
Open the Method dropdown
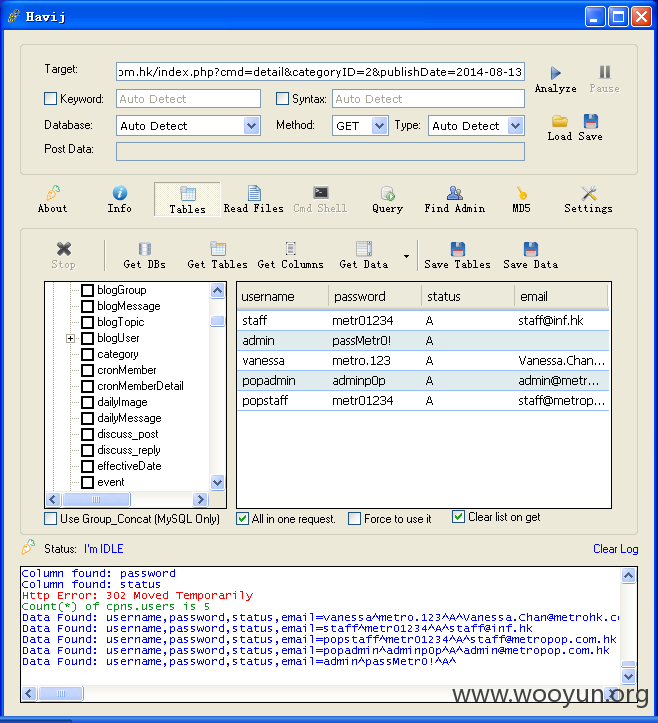click(379, 125)
